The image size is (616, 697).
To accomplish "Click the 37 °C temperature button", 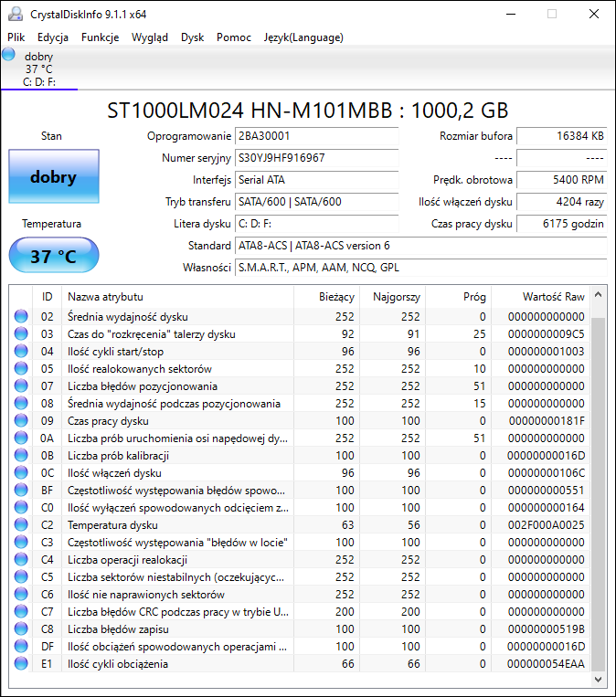I will click(54, 255).
